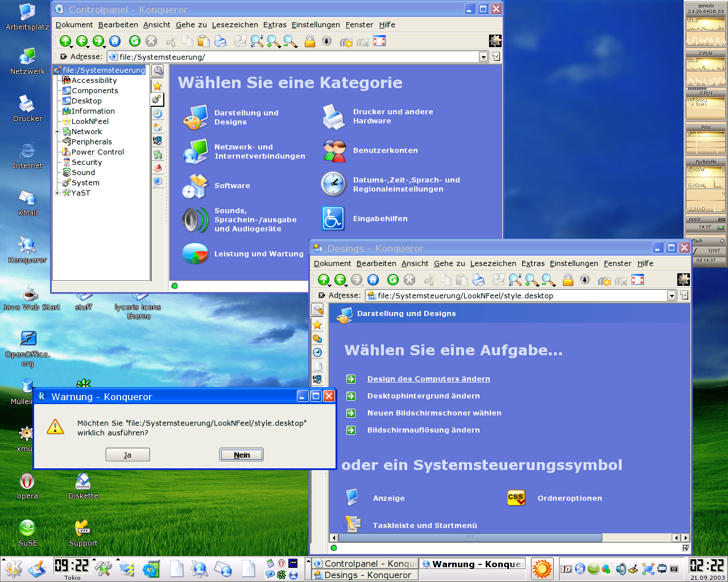
Task: Open Drucker und andere Hardware category
Action: pos(378,117)
